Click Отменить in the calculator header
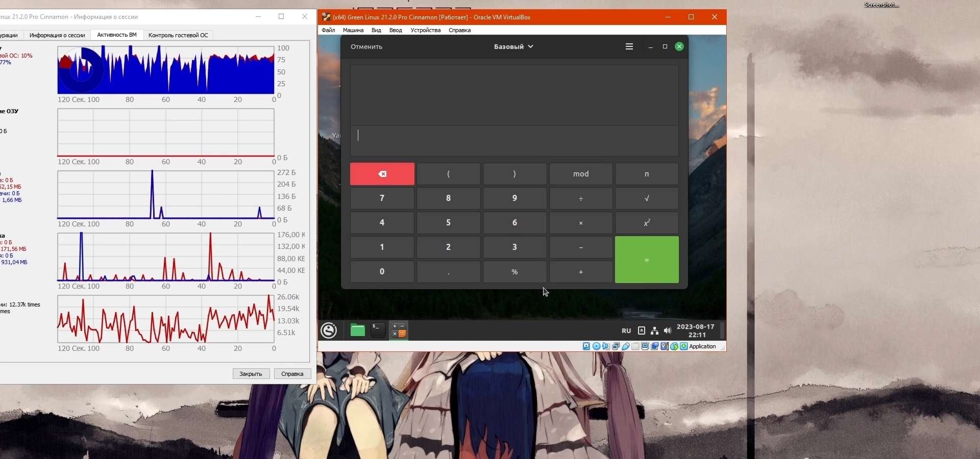The width and height of the screenshot is (980, 459). click(x=366, y=46)
